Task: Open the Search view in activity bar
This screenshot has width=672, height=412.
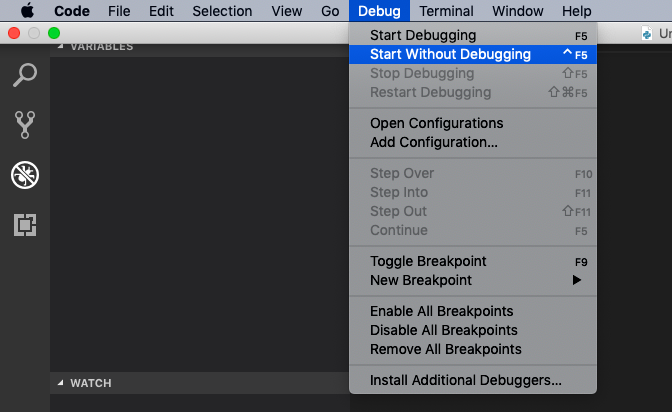Action: 25,75
